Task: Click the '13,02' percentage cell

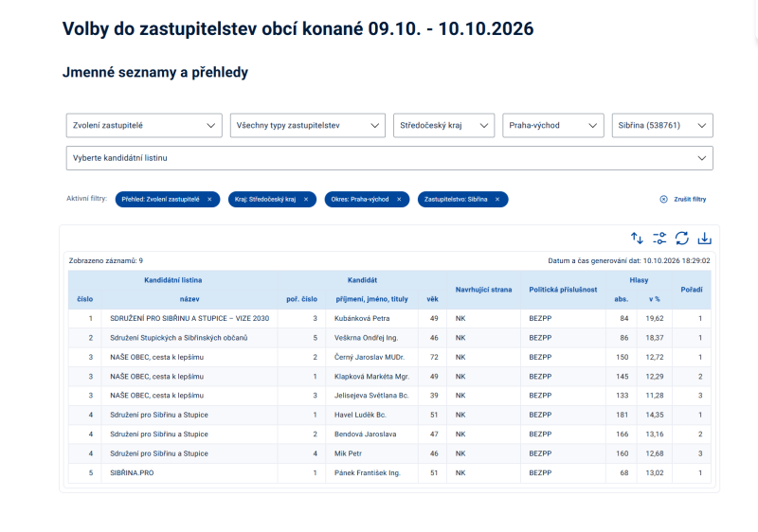Action: [x=655, y=473]
